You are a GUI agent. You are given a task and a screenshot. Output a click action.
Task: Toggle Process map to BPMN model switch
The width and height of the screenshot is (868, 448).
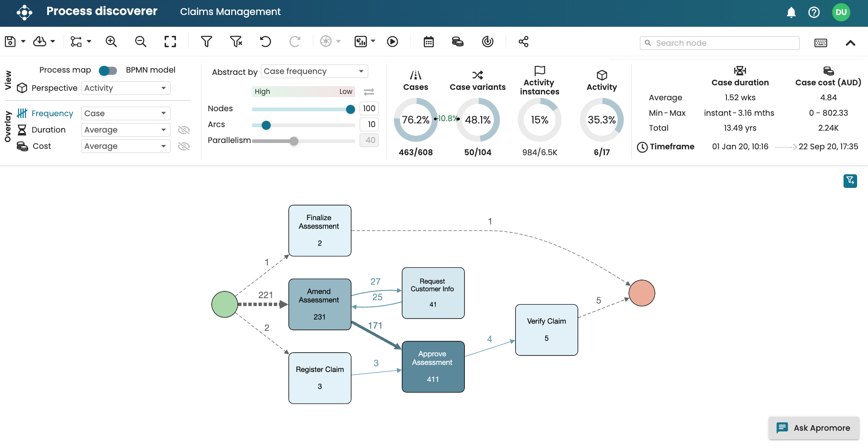click(108, 70)
